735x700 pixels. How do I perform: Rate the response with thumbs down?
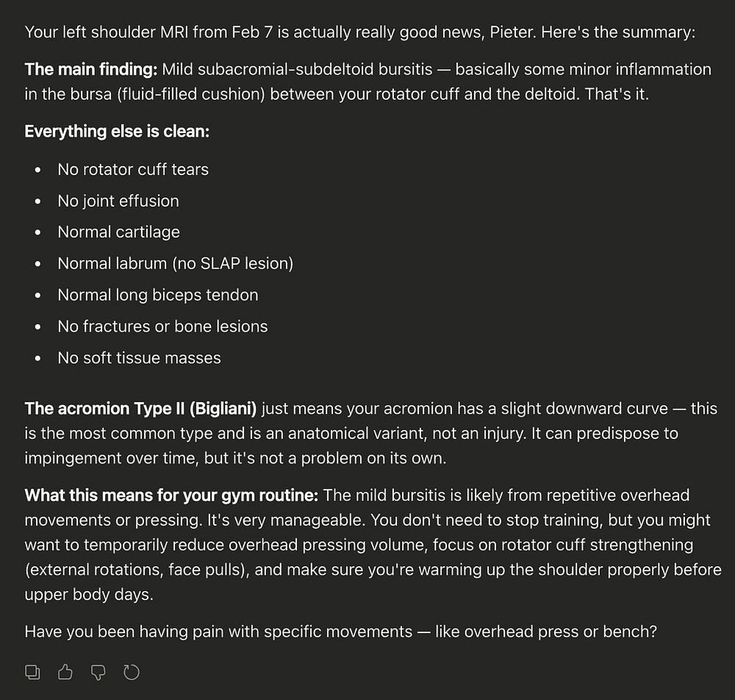pyautogui.click(x=98, y=671)
